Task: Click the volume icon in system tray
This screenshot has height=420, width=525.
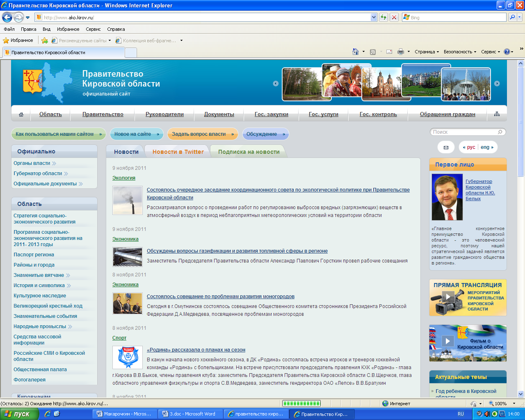Action: 487,414
